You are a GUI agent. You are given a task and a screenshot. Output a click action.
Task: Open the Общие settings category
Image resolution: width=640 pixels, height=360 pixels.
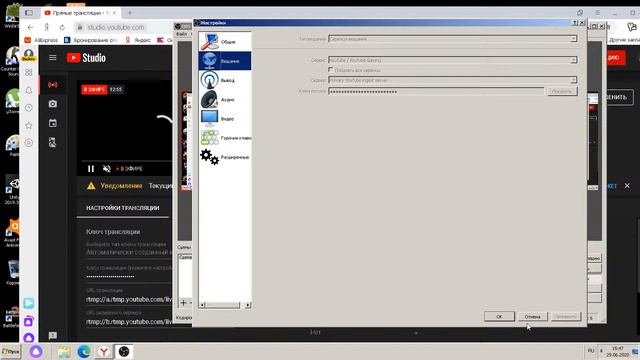tap(224, 42)
